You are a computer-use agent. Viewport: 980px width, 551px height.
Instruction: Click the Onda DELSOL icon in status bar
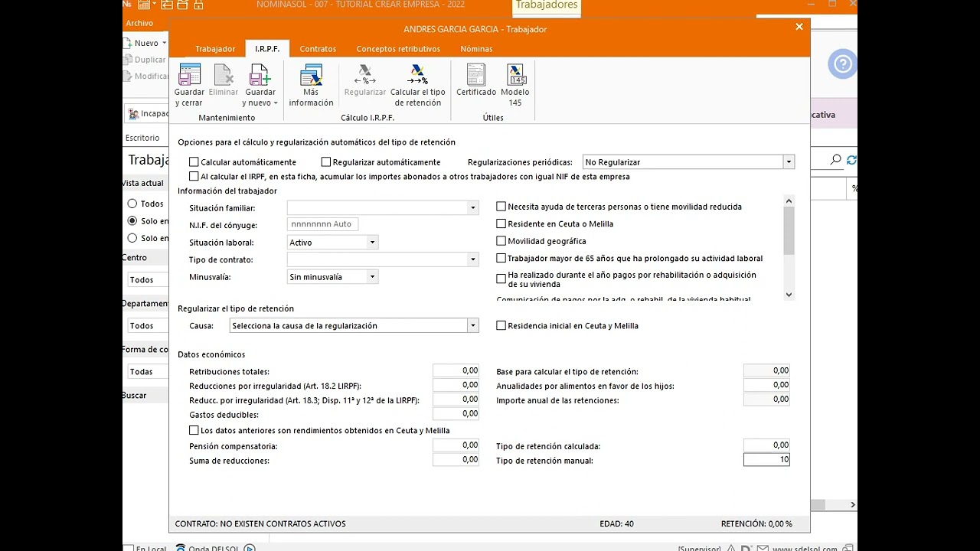point(181,548)
